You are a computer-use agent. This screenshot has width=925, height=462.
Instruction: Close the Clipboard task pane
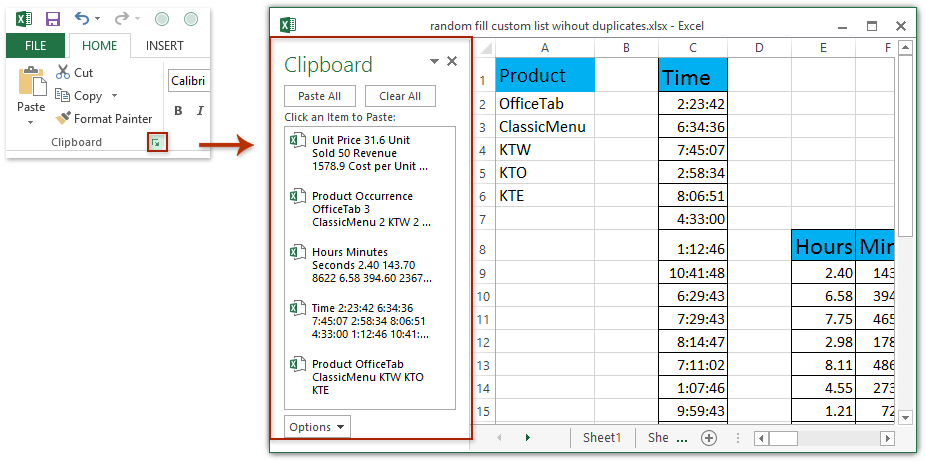point(452,62)
